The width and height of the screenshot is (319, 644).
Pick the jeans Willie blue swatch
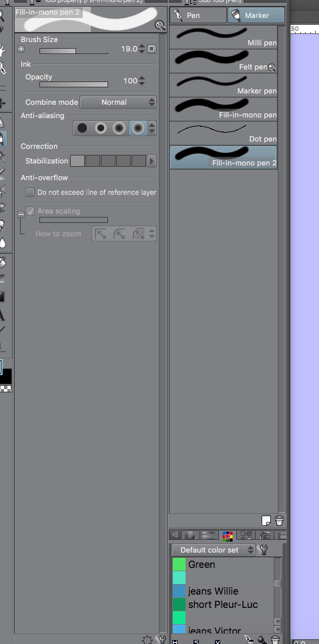point(179,591)
